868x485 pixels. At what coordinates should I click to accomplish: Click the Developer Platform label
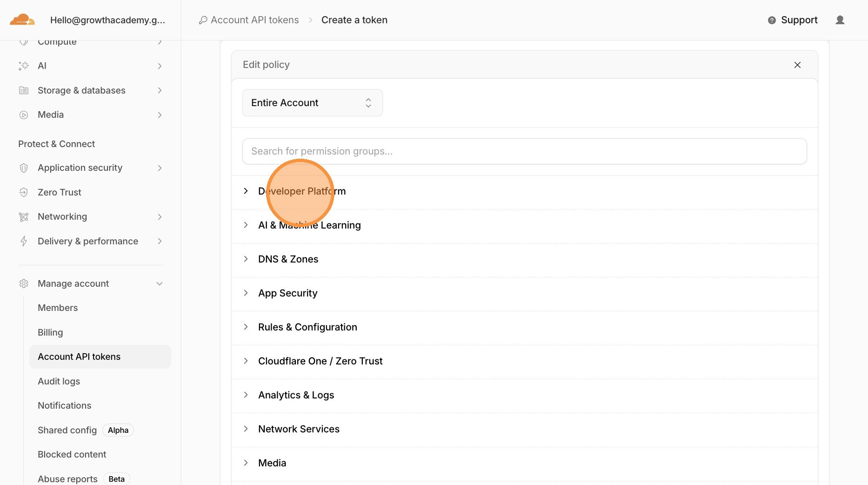pos(302,191)
